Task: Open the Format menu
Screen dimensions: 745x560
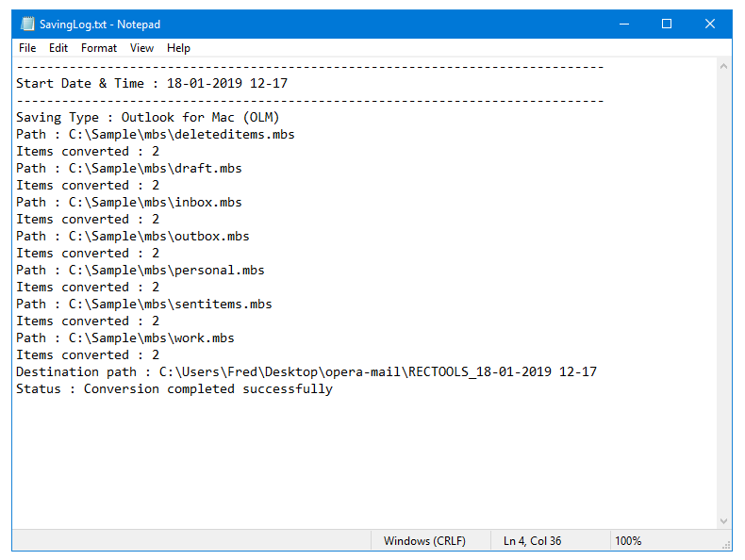Action: point(99,48)
